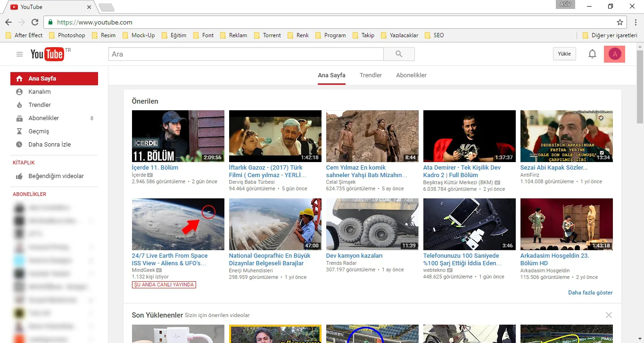Switch to the Abonelikler tab
644x343 pixels.
coord(411,75)
